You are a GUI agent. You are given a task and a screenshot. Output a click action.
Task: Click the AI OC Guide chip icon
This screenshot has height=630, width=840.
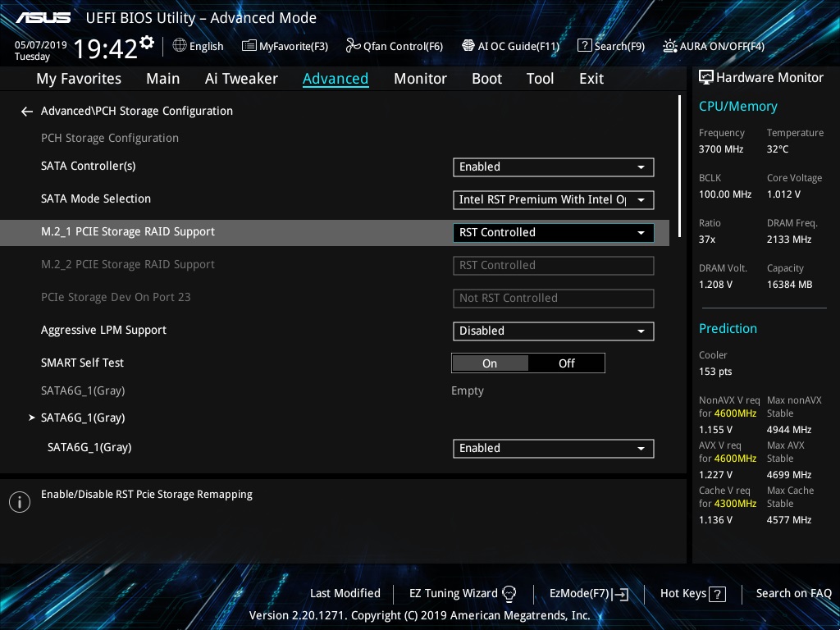pyautogui.click(x=468, y=46)
